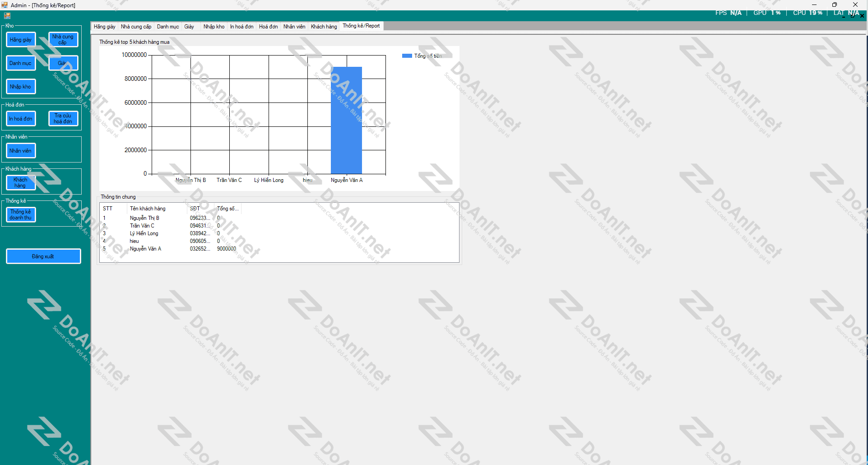
Task: Restore down the main window
Action: click(835, 5)
